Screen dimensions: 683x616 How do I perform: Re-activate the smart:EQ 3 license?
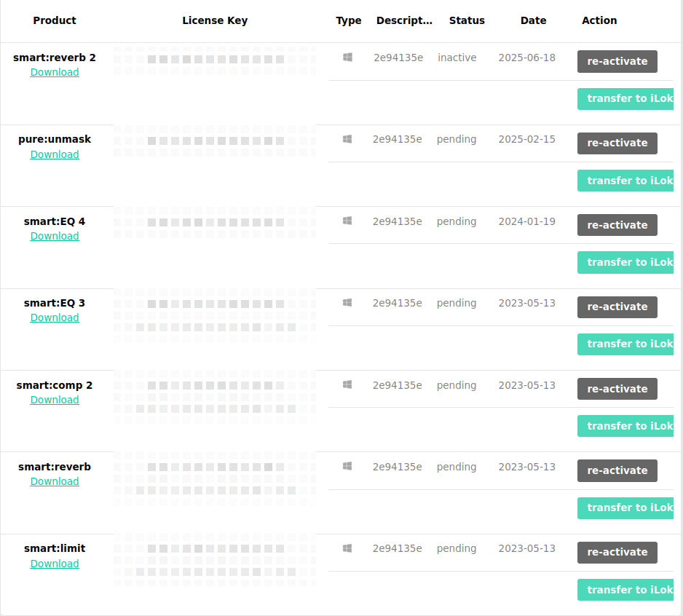click(617, 307)
